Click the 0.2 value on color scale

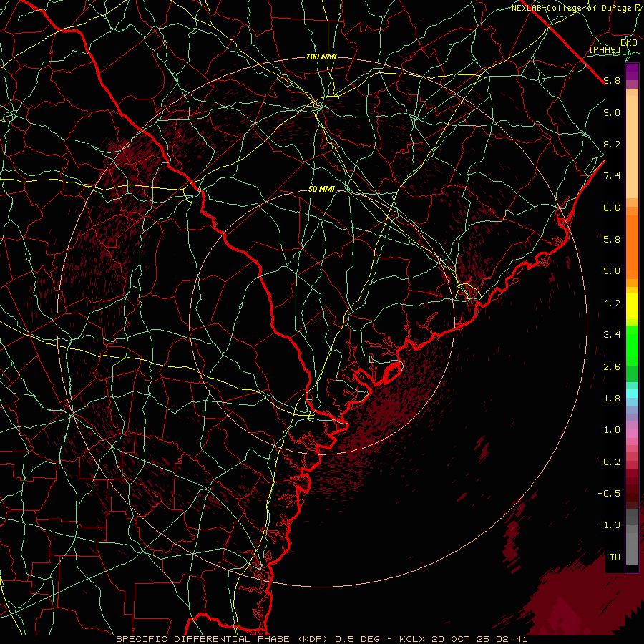[612, 462]
